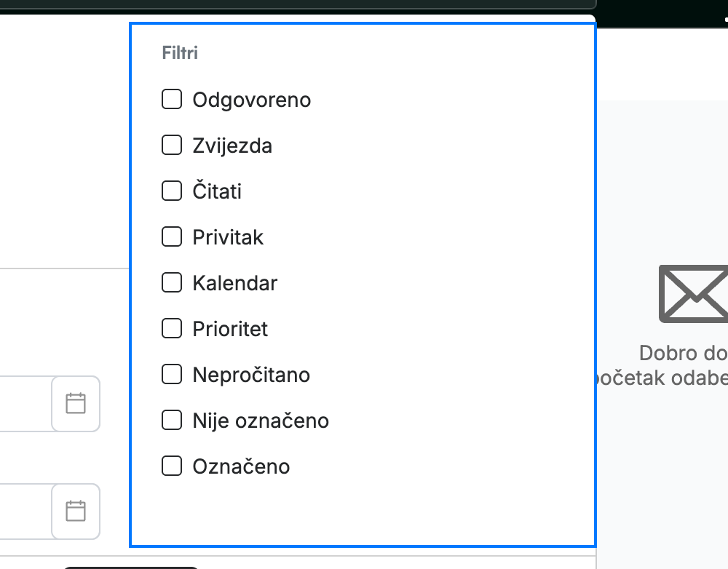Click the welcome message's second text line

pyautogui.click(x=662, y=378)
